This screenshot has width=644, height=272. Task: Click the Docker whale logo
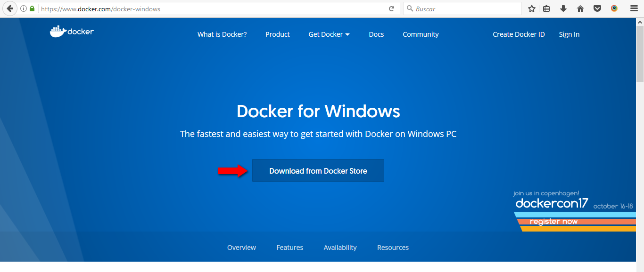[x=72, y=32]
